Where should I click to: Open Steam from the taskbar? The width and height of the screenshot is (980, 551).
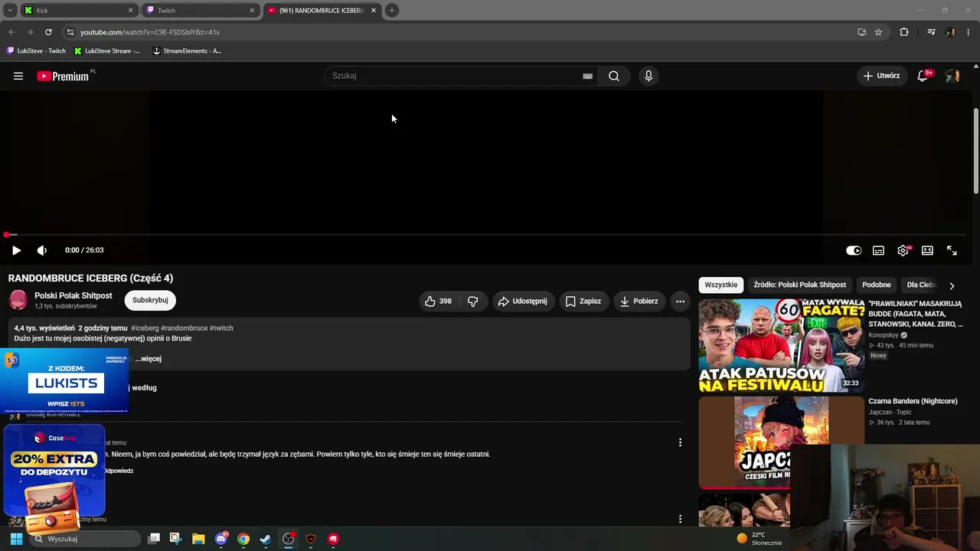[266, 539]
